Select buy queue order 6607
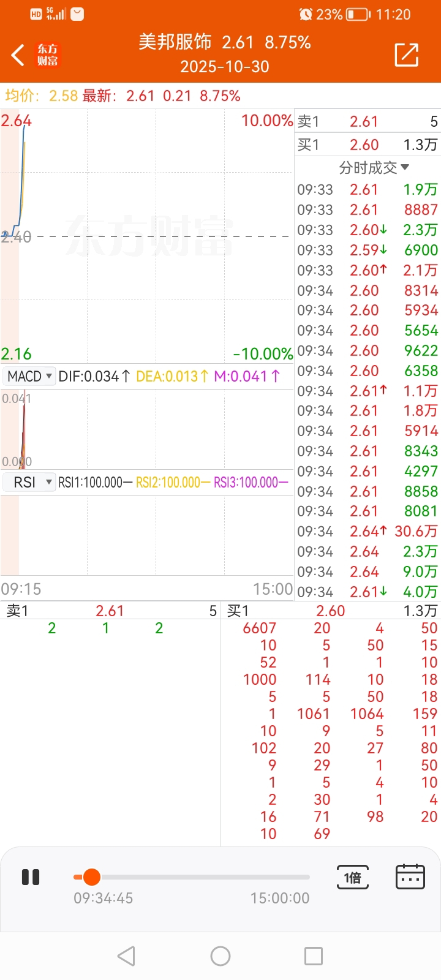This screenshot has height=980, width=441. [x=260, y=628]
